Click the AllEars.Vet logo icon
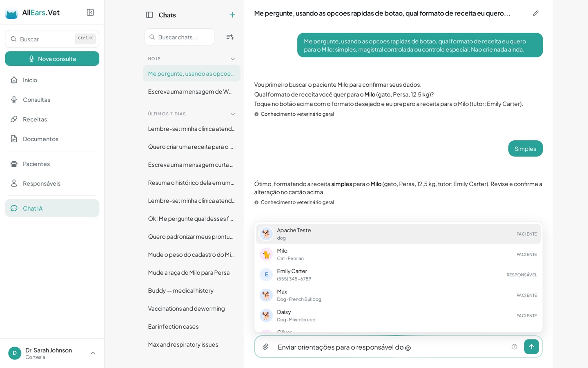Screen dimensions: 588x368 11,13
